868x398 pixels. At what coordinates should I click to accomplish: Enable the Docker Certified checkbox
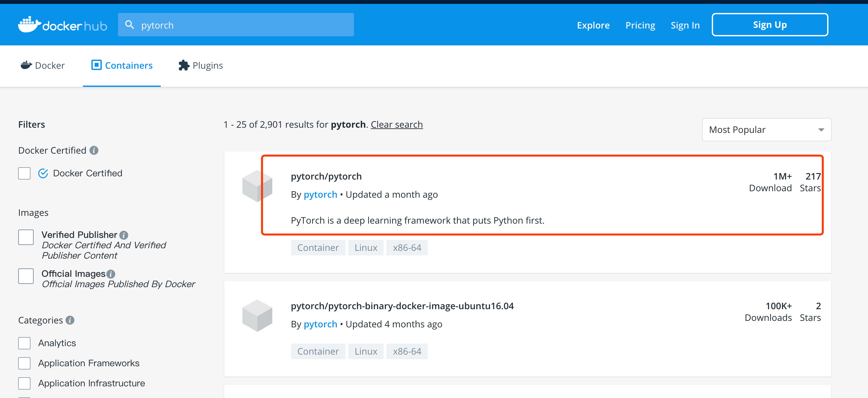[x=24, y=173]
